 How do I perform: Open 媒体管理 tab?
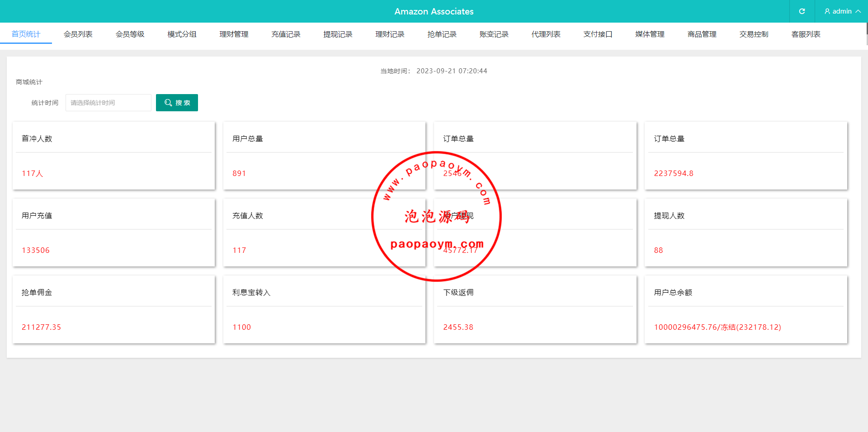tap(650, 34)
